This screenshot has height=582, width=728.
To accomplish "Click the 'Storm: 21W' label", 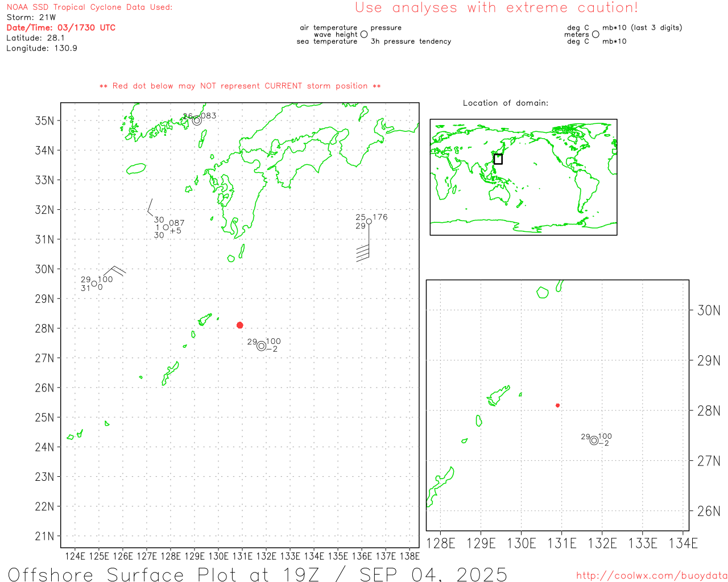I will [31, 17].
